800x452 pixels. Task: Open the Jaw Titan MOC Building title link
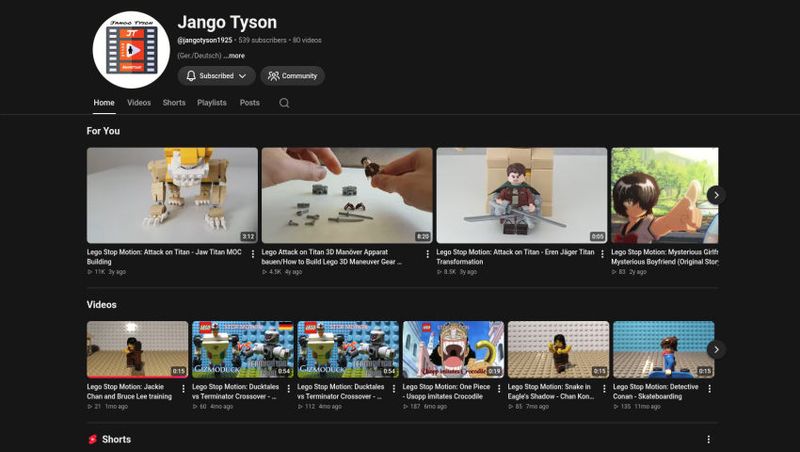(164, 257)
